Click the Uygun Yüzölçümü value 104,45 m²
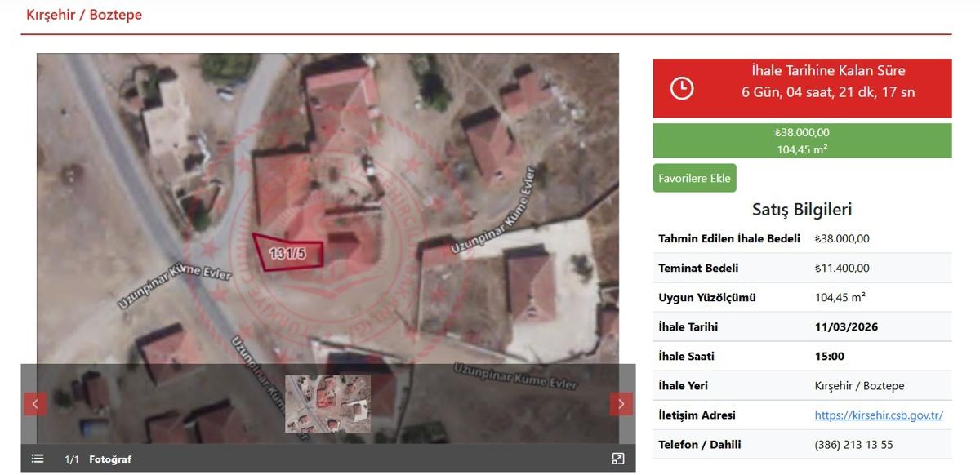 [x=840, y=297]
